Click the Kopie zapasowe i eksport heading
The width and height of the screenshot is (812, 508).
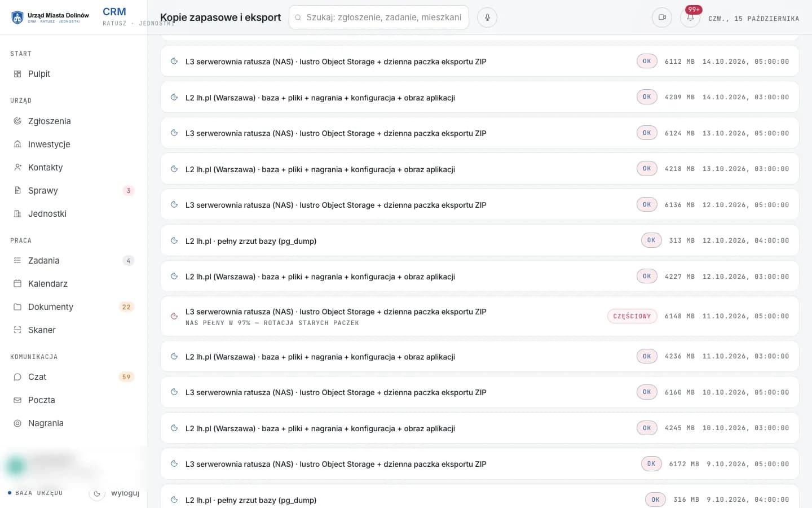point(220,17)
